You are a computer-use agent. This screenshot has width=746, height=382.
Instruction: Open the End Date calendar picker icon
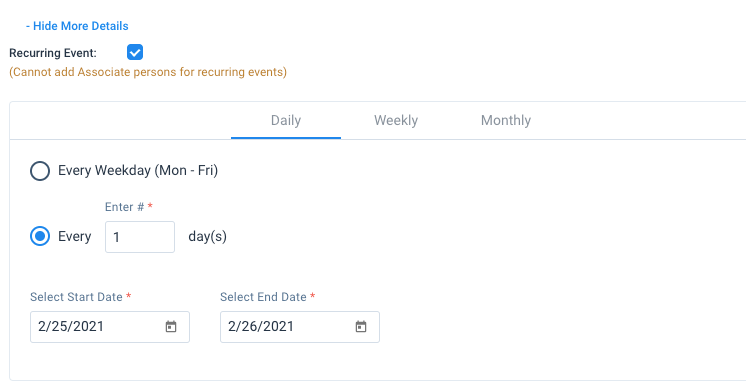point(361,327)
